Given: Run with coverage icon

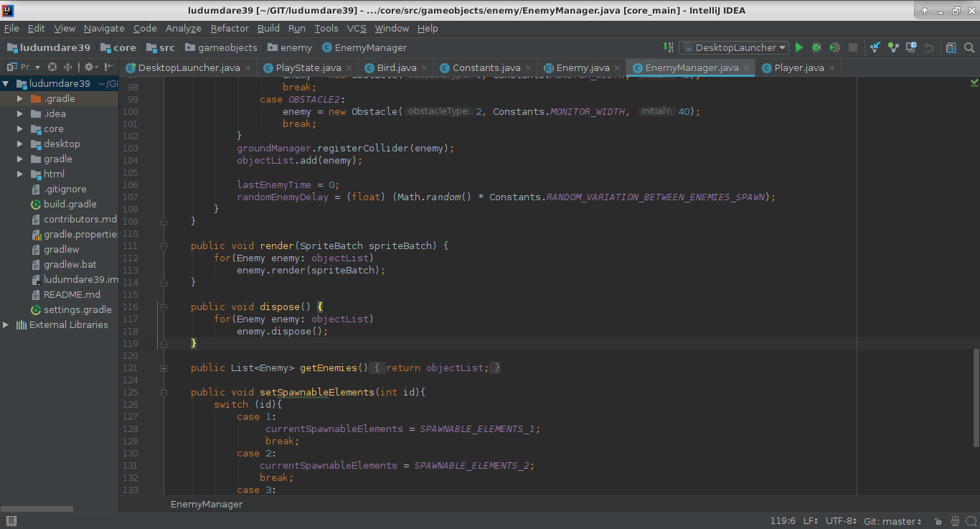Looking at the screenshot, I should pyautogui.click(x=835, y=47).
